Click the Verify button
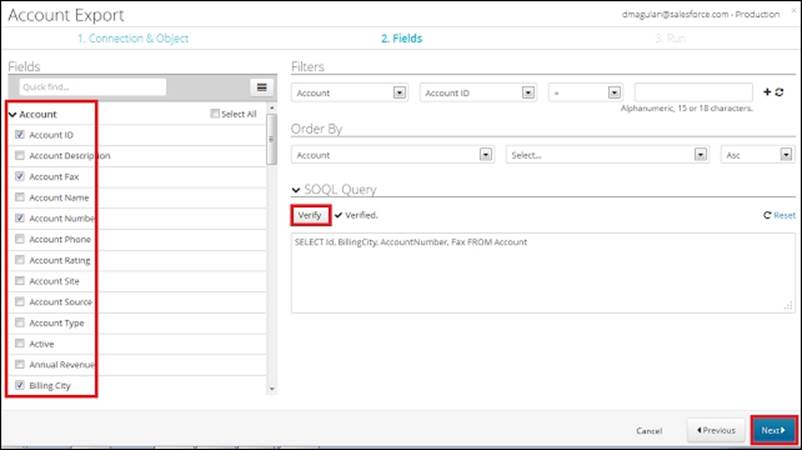 coord(311,215)
